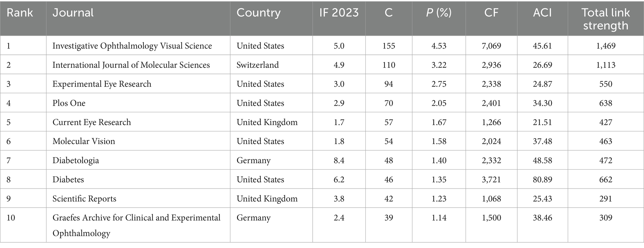Click the Country column header
This screenshot has height=248, width=644.
point(258,13)
